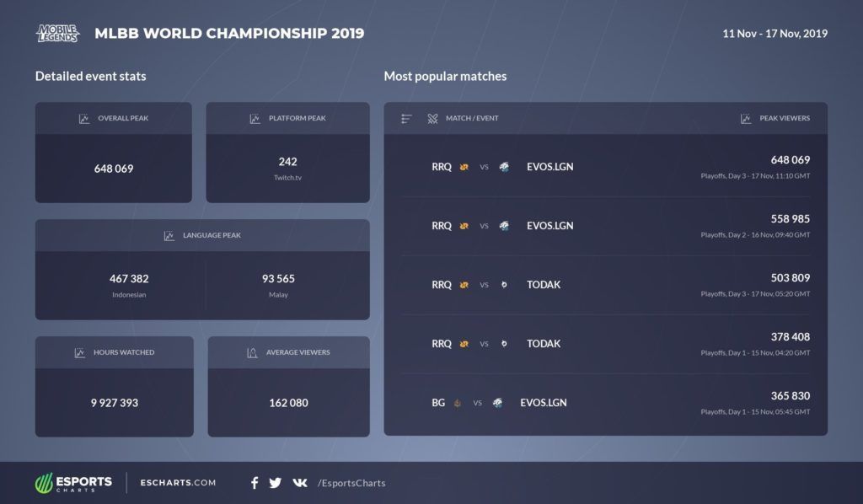
Task: Click the Average Viewers icon
Action: 251,352
